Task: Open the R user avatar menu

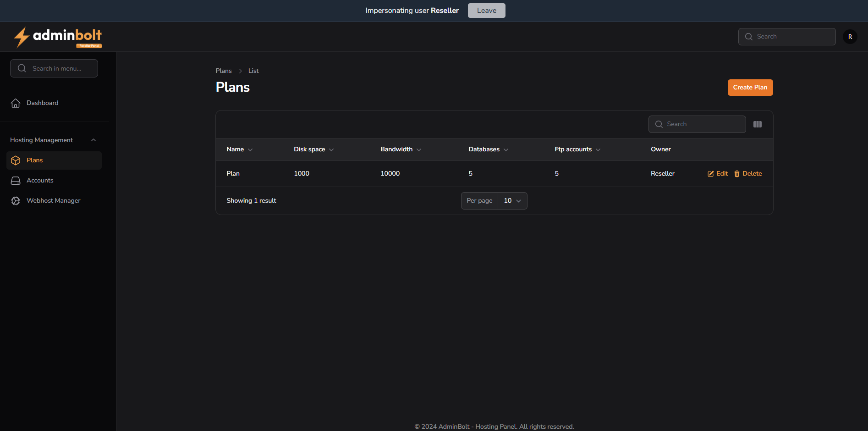Action: 850,37
